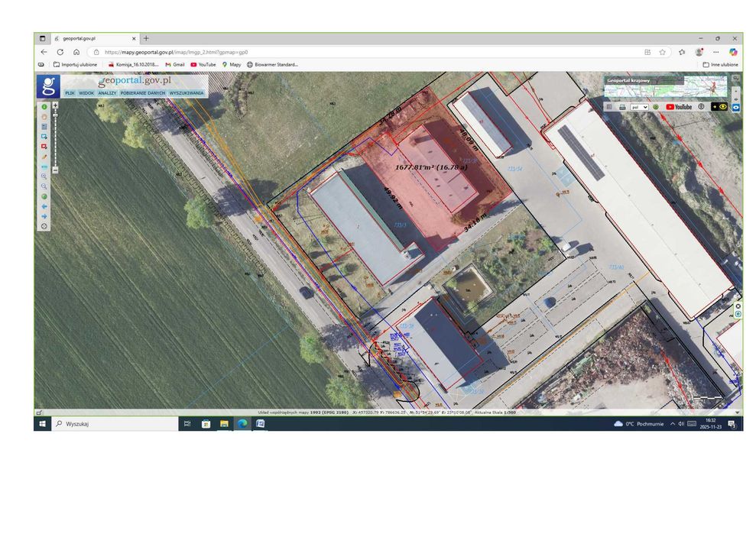Click the map book icon left of the printer
Screen dimensions: 756x534
(x=609, y=107)
